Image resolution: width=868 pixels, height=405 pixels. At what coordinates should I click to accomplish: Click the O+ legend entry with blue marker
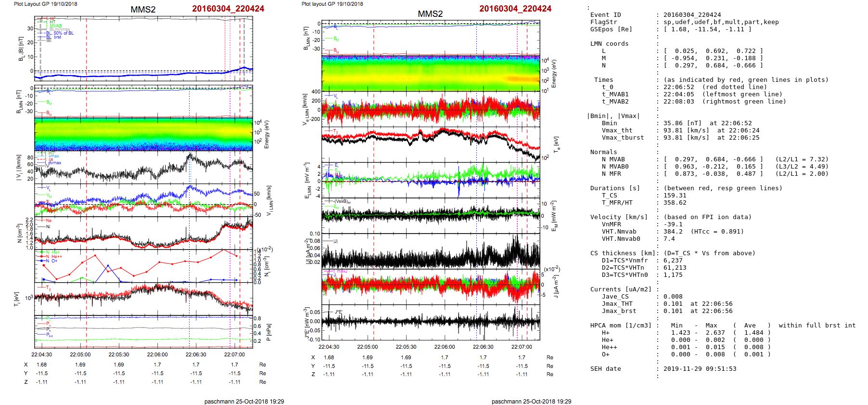(54, 261)
